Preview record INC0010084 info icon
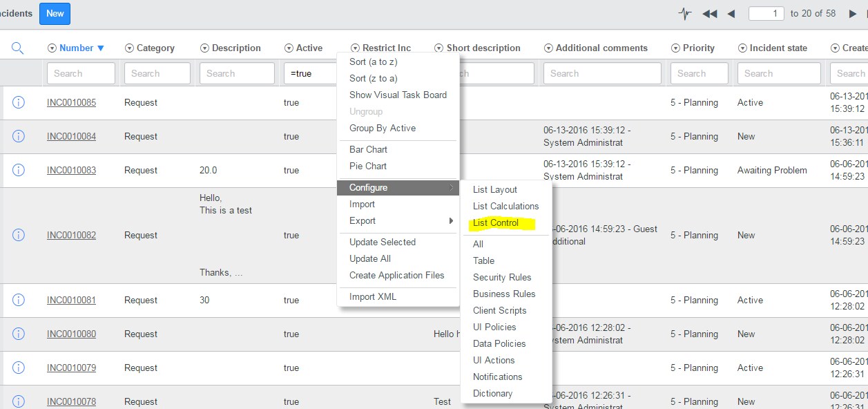 19,136
